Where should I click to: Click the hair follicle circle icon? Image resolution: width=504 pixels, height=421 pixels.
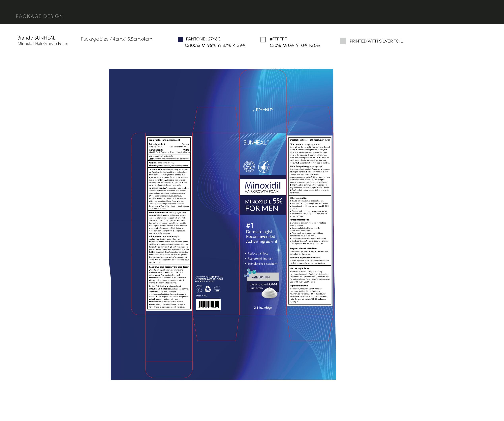pyautogui.click(x=264, y=167)
